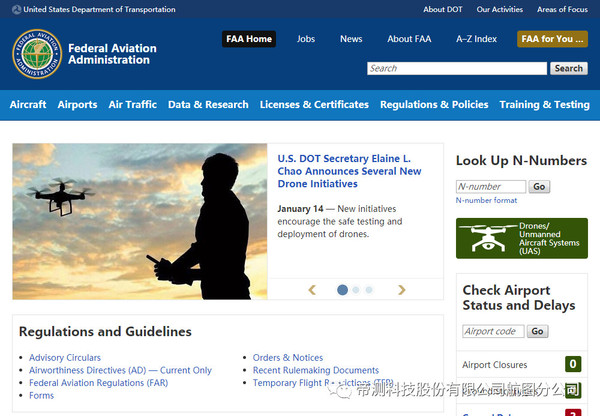The height and width of the screenshot is (416, 600).
Task: Open the News menu item
Action: [351, 39]
